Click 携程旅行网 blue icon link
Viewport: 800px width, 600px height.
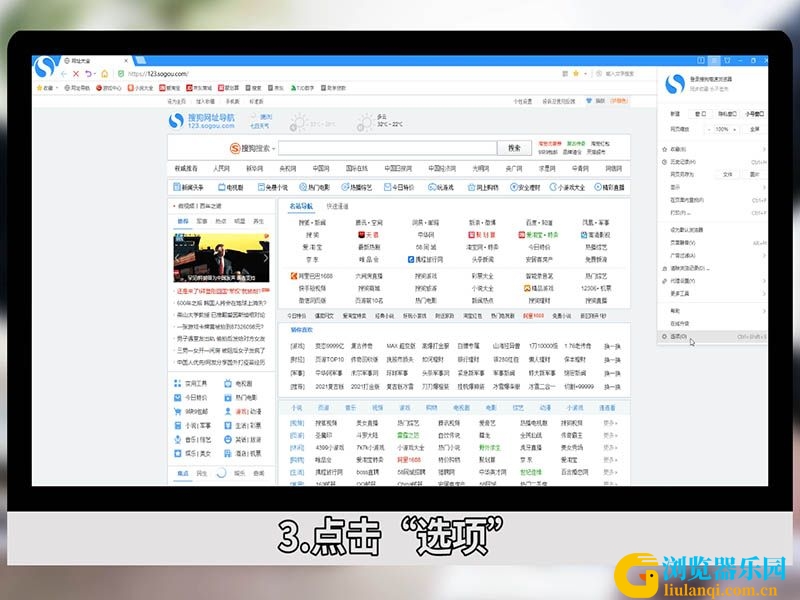(x=411, y=259)
